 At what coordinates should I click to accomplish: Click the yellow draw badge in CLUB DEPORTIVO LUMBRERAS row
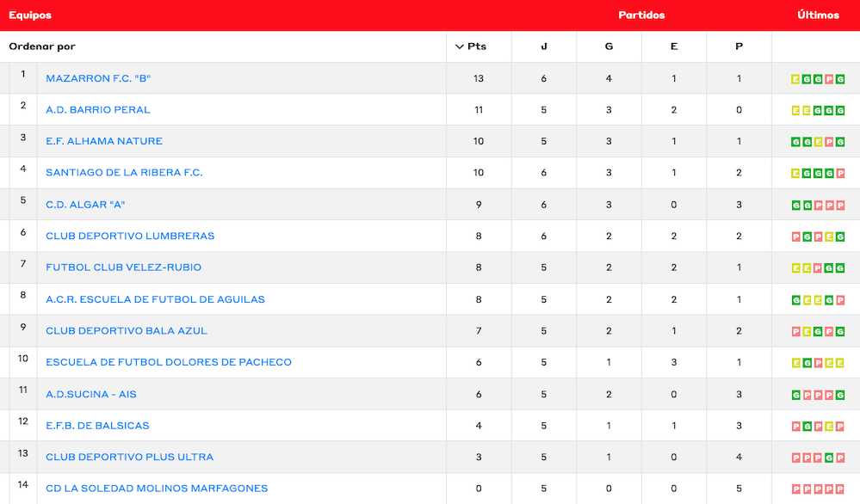(829, 237)
